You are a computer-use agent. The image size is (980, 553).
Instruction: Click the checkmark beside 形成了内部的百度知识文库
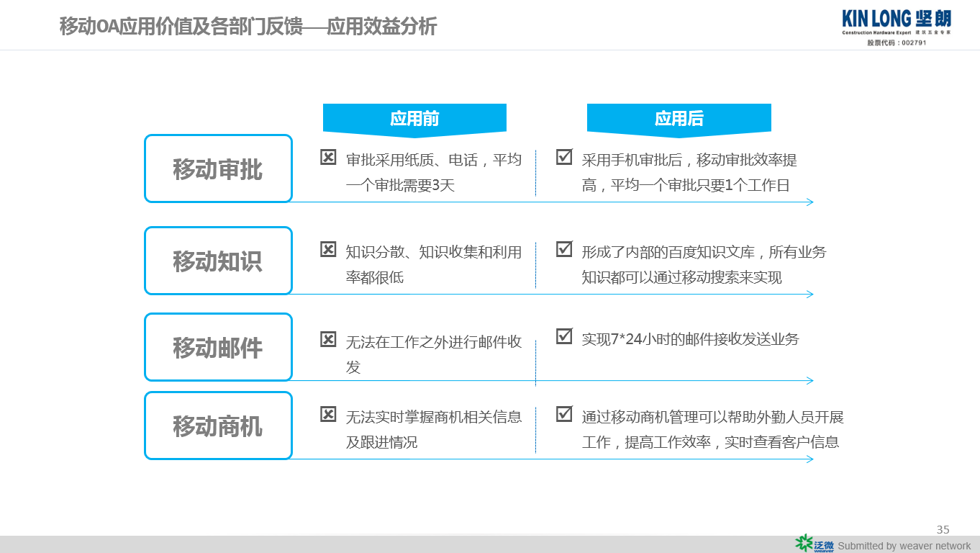click(x=564, y=249)
